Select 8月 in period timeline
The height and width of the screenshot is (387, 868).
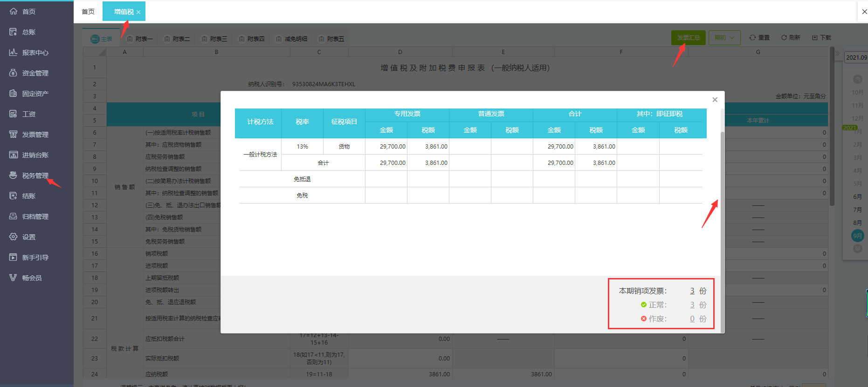858,223
